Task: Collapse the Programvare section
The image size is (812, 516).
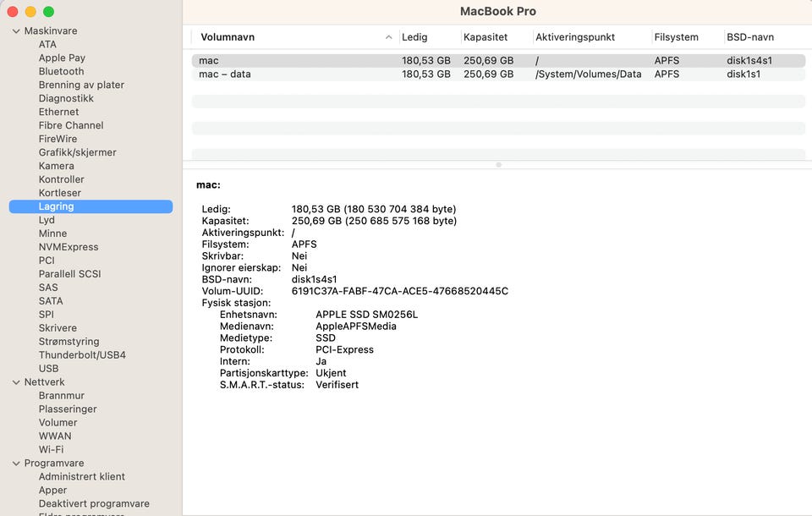Action: pos(16,464)
